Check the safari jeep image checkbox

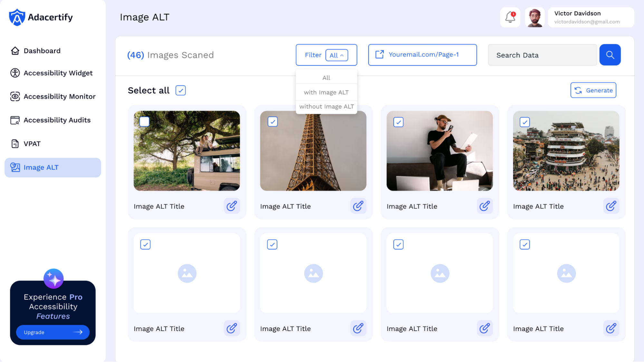(144, 122)
